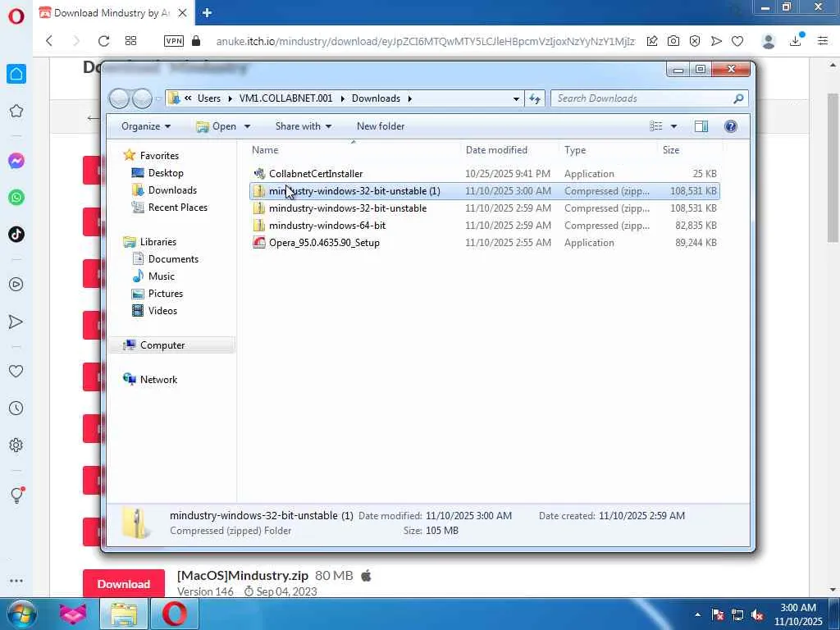The height and width of the screenshot is (630, 840).
Task: Open Music library
Action: point(162,276)
